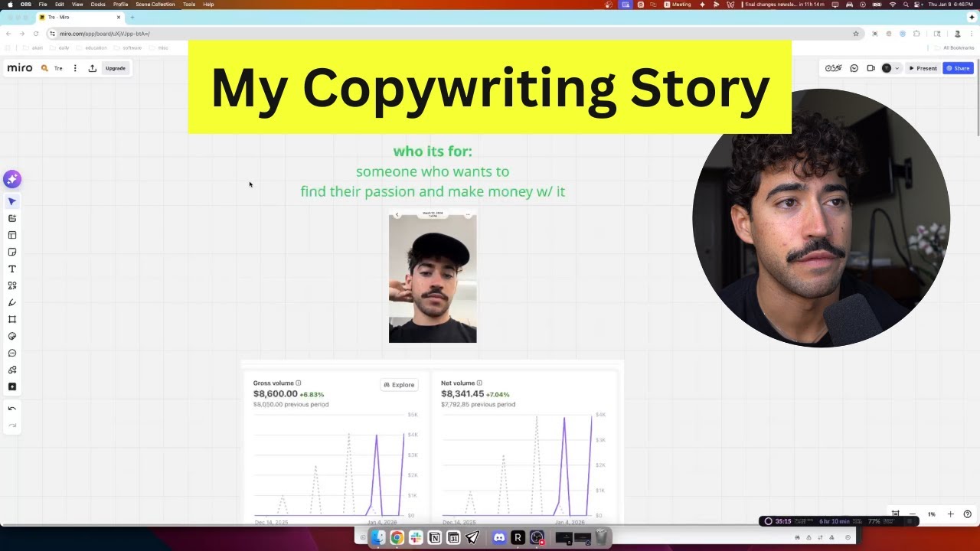Bookmark this page with star icon
This screenshot has width=980, height=551.
855,34
